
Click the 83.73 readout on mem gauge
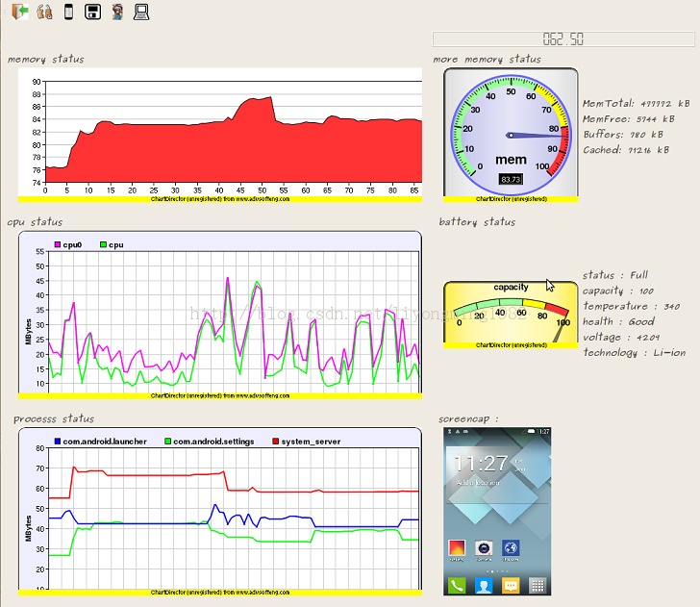pyautogui.click(x=511, y=179)
